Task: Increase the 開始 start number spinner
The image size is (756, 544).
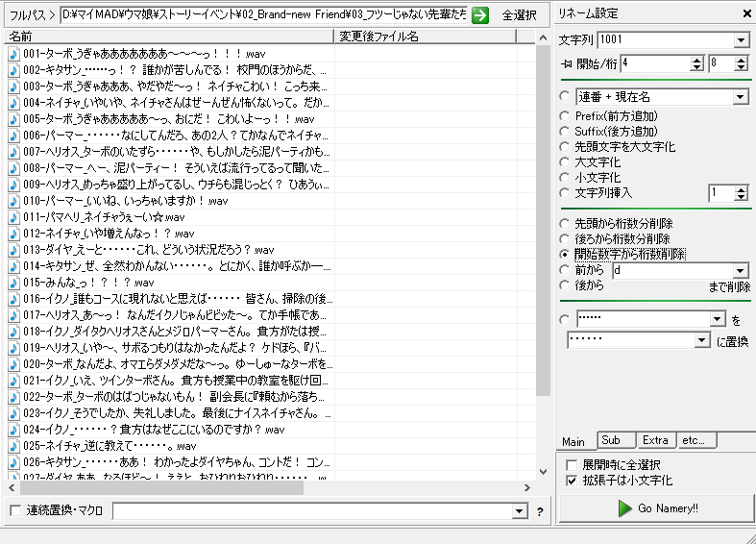Action: click(x=696, y=60)
